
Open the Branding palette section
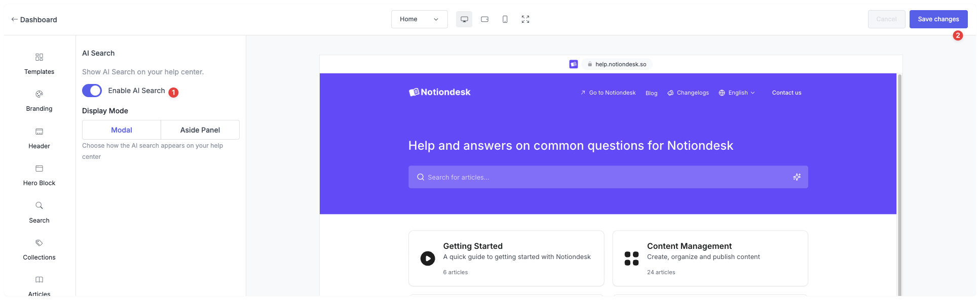39,100
